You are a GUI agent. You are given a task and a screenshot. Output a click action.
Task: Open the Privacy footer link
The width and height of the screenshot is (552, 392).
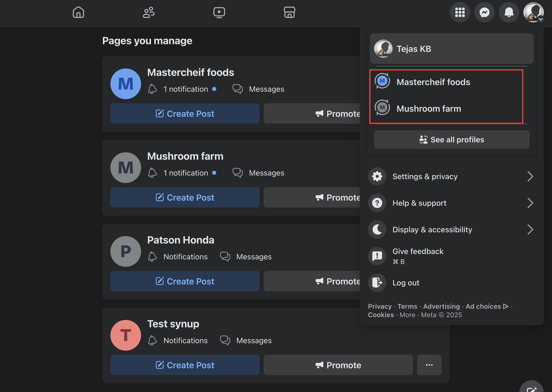click(x=380, y=306)
